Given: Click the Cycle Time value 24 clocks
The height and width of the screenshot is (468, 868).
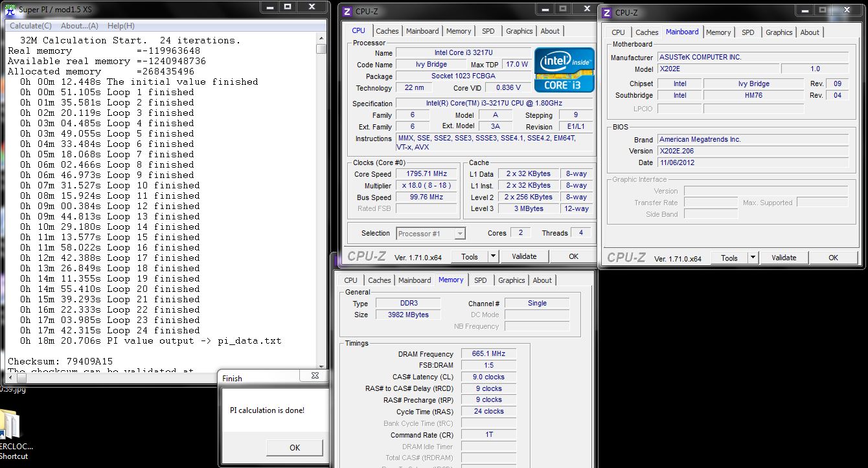Looking at the screenshot, I should tap(489, 411).
